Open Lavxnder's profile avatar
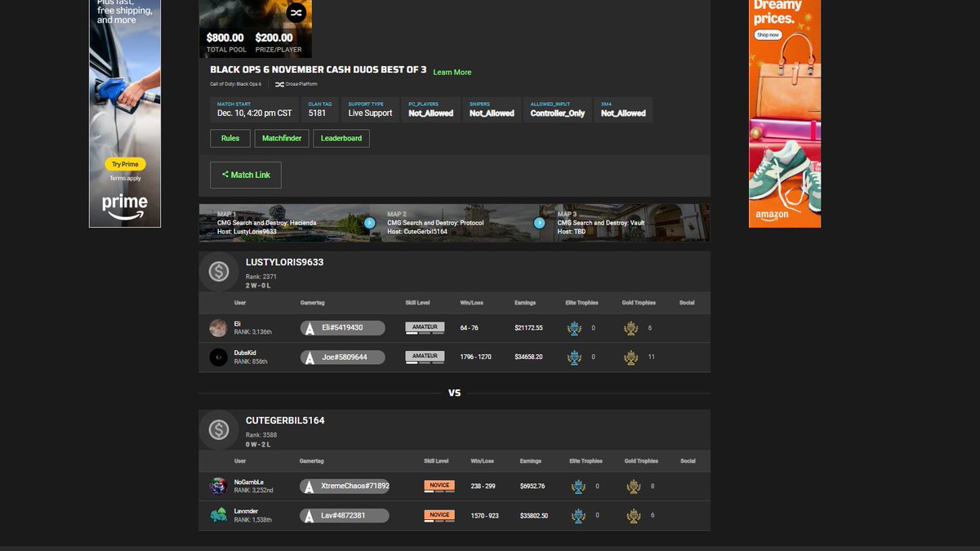This screenshot has width=980, height=551. tap(218, 516)
